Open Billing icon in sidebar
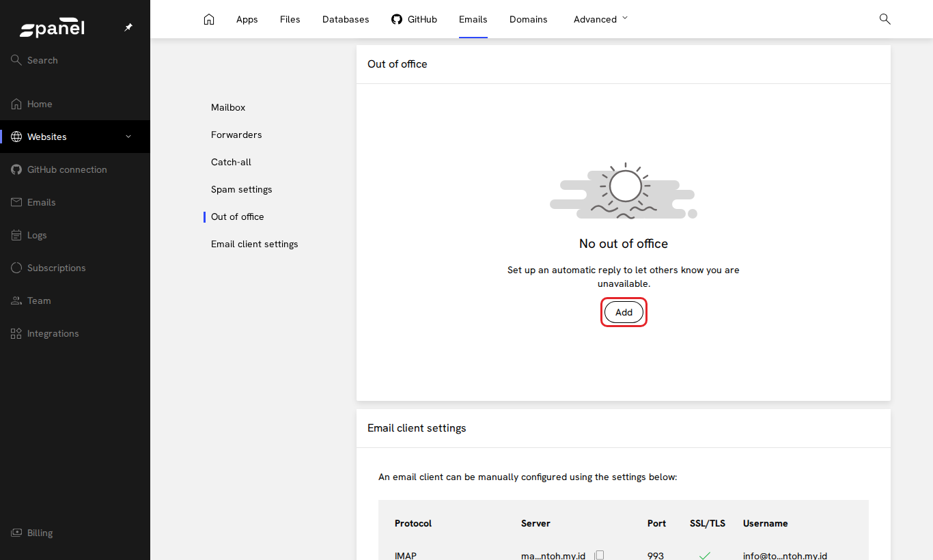This screenshot has height=560, width=933. (16, 533)
